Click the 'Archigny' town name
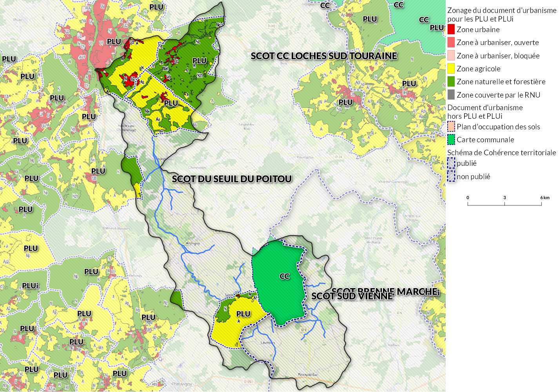This screenshot has width=559, height=392. tap(193, 243)
